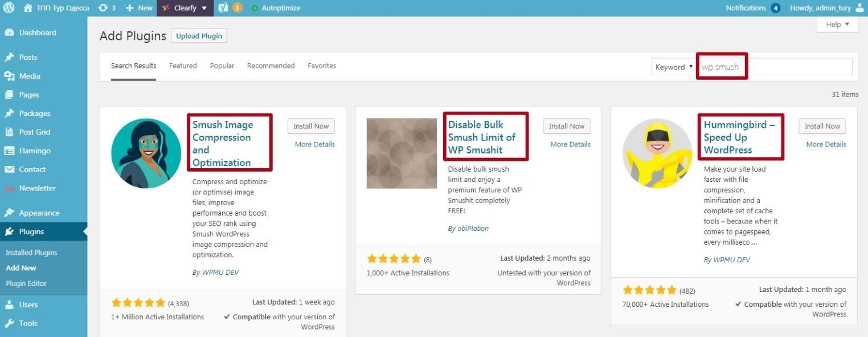Viewport: 868px width, 337px height.
Task: Click the plus New content icon
Action: click(129, 8)
